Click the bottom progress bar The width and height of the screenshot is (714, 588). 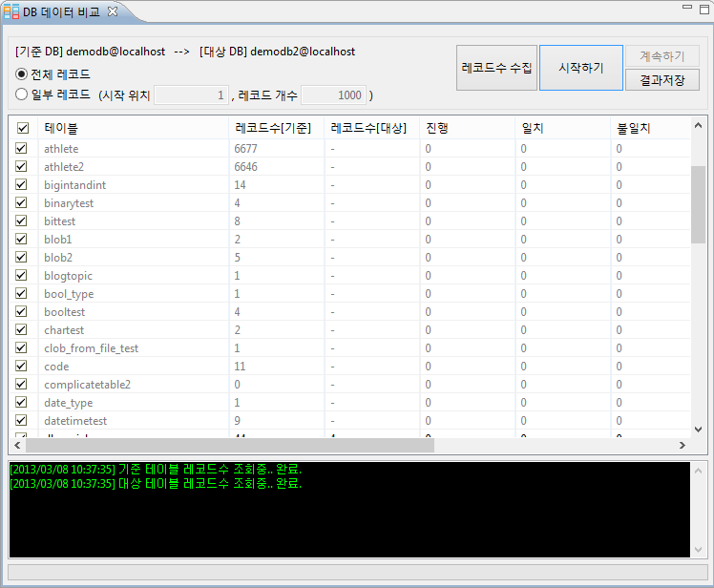(x=357, y=572)
